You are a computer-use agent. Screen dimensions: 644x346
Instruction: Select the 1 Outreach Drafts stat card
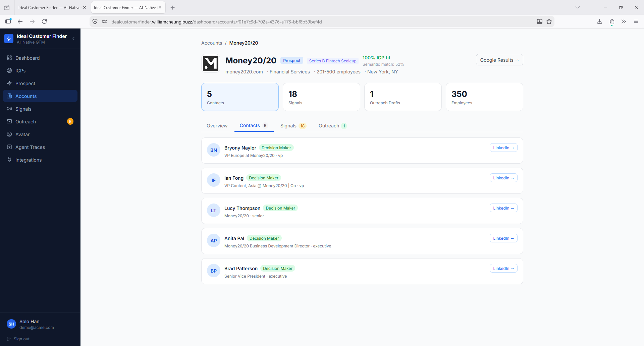coord(403,97)
